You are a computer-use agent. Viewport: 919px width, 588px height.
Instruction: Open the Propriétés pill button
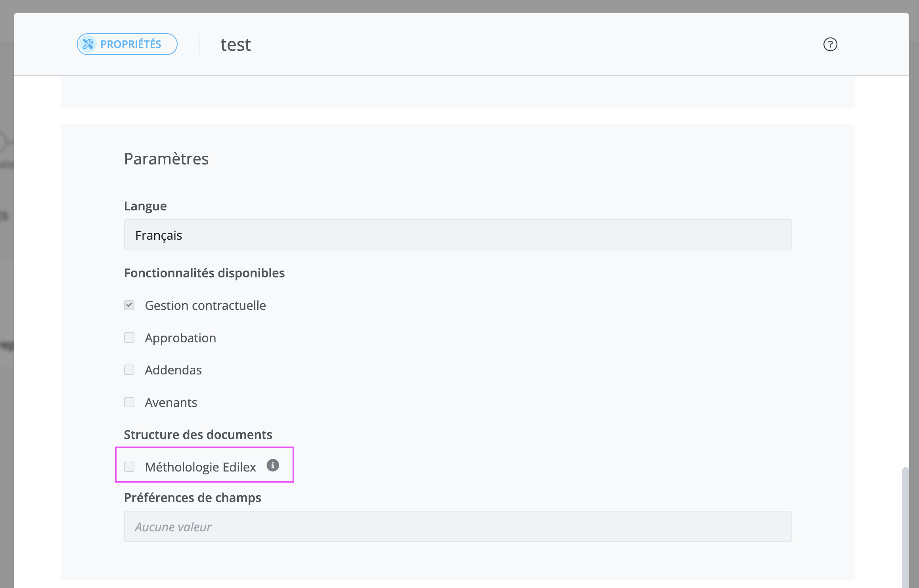[127, 44]
